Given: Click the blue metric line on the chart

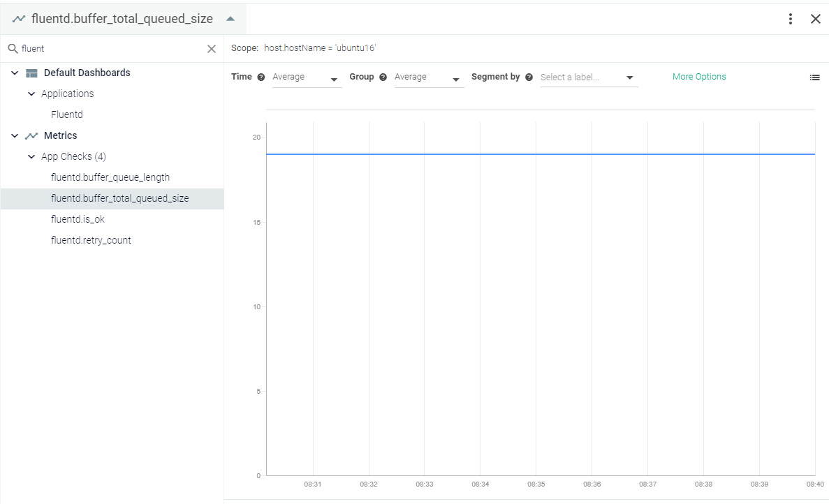Looking at the screenshot, I should 541,154.
